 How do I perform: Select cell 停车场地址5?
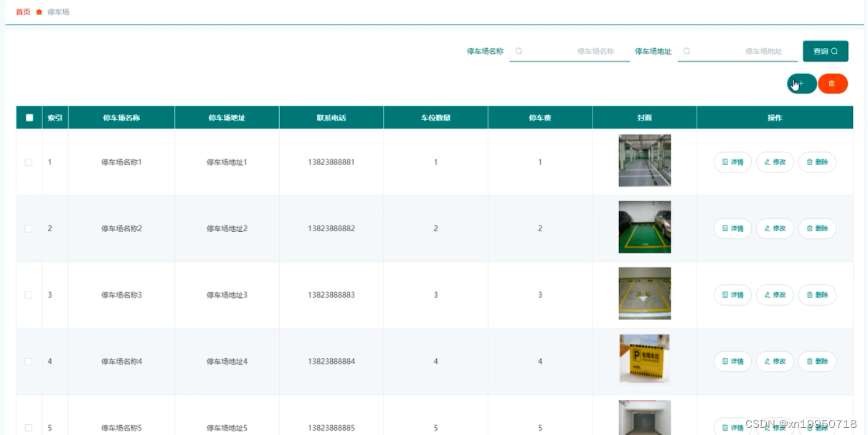pyautogui.click(x=227, y=428)
